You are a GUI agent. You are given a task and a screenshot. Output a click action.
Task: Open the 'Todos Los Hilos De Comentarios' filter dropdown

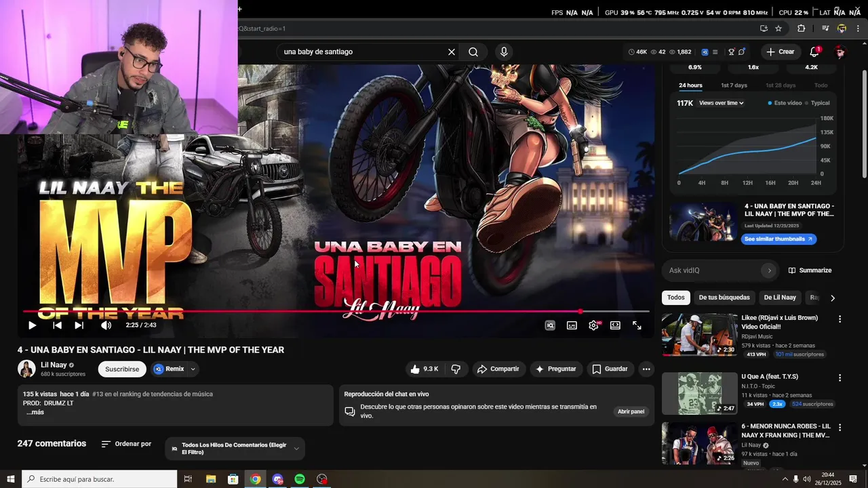coord(235,449)
